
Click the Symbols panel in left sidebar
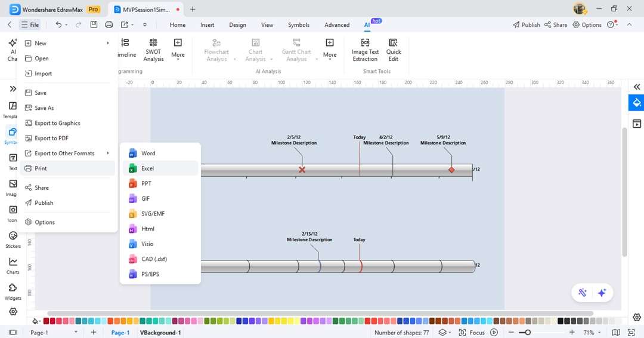12,136
